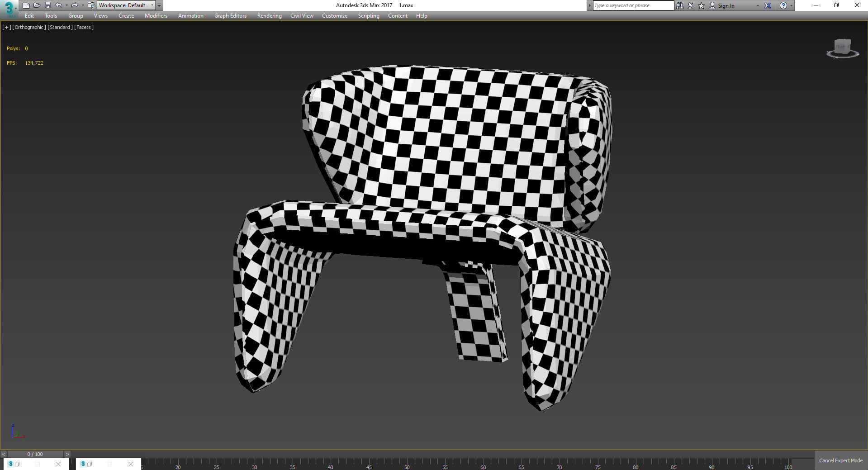Open the Views menu
Image resolution: width=868 pixels, height=470 pixels.
[100, 16]
